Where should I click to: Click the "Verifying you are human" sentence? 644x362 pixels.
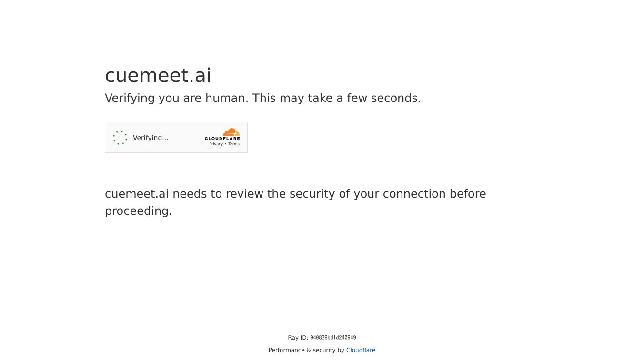[x=176, y=98]
